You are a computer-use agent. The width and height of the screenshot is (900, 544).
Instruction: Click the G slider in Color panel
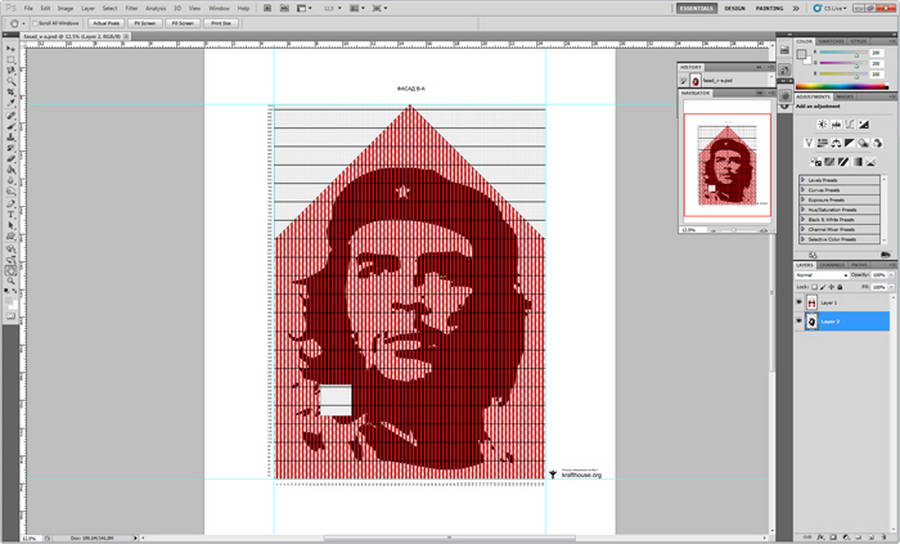point(843,64)
